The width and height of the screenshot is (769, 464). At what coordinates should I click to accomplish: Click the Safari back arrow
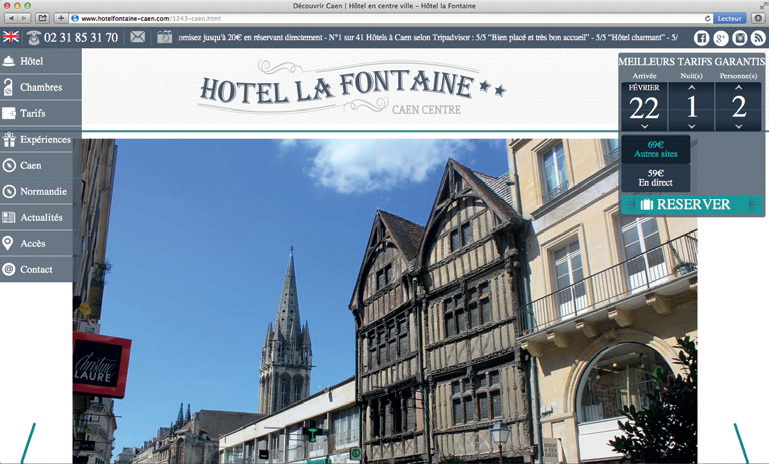click(x=11, y=18)
